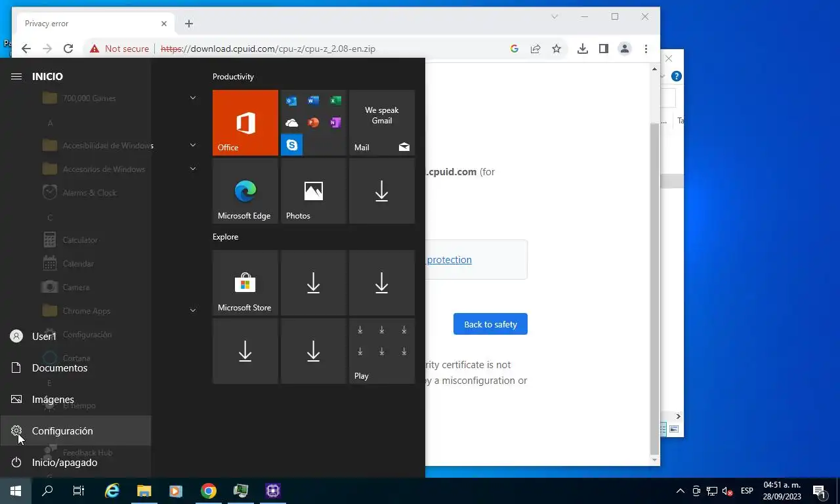
Task: Click the Chrome page scrollbar thumb
Action: [x=654, y=289]
